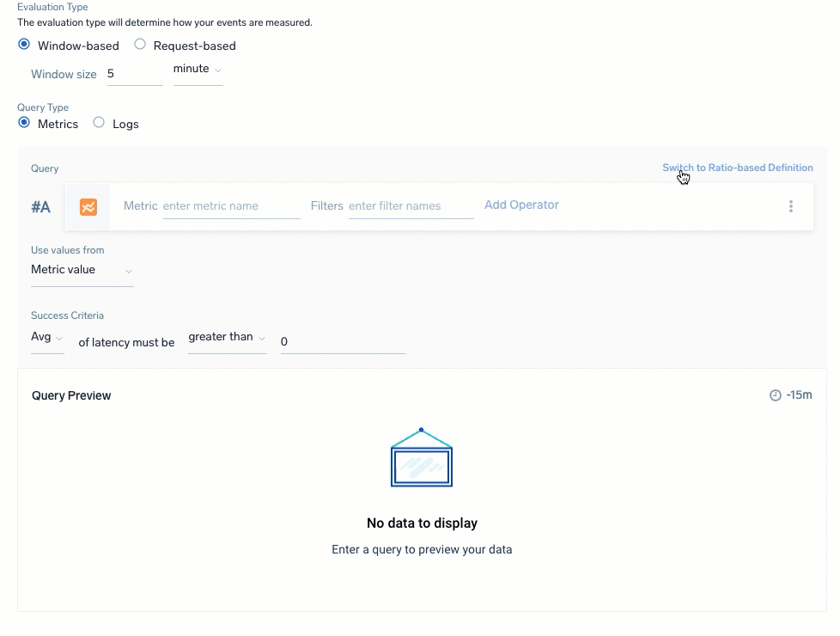Select the Window-based evaluation type
Viewport: 840px width, 636px height.
23,44
